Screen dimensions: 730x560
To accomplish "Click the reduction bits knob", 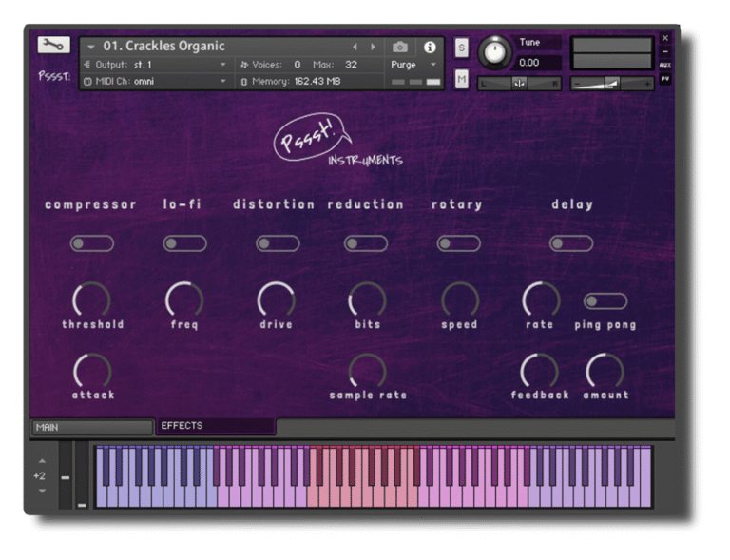I will (367, 299).
